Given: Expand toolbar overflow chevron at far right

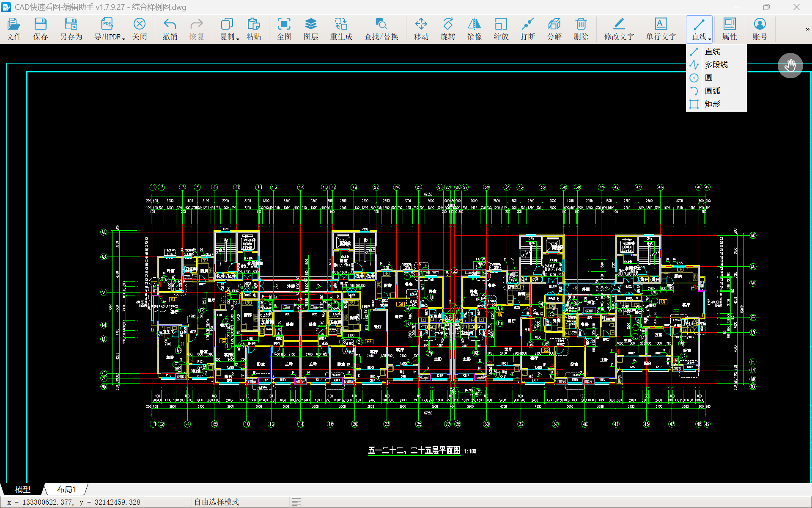Looking at the screenshot, I should point(807,29).
